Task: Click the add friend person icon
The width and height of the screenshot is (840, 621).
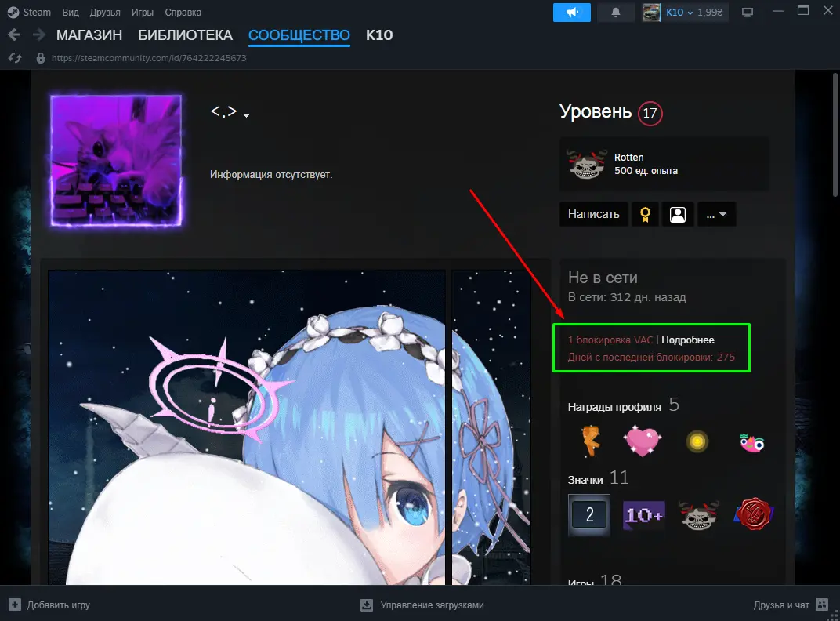Action: pos(678,214)
